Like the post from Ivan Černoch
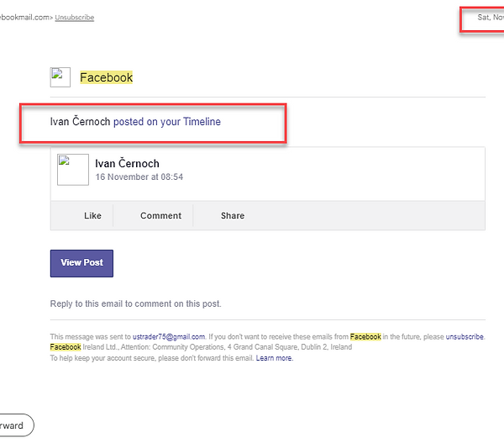The width and height of the screenshot is (504, 443). click(x=92, y=216)
